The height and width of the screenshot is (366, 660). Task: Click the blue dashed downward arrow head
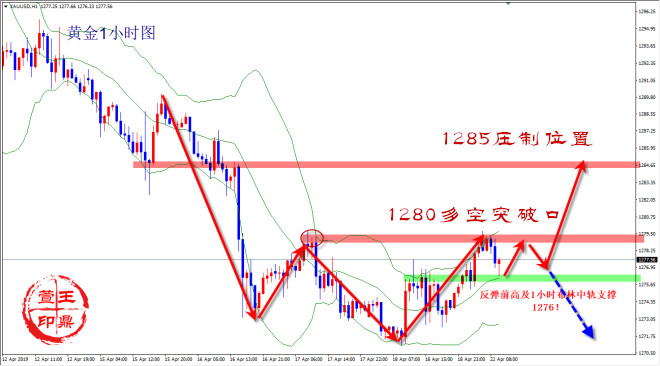(588, 332)
